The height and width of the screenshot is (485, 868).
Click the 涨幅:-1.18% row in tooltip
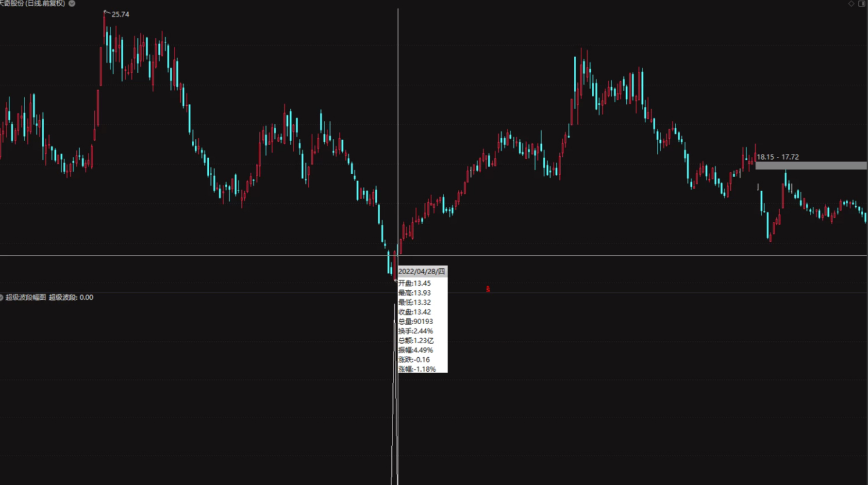click(417, 369)
